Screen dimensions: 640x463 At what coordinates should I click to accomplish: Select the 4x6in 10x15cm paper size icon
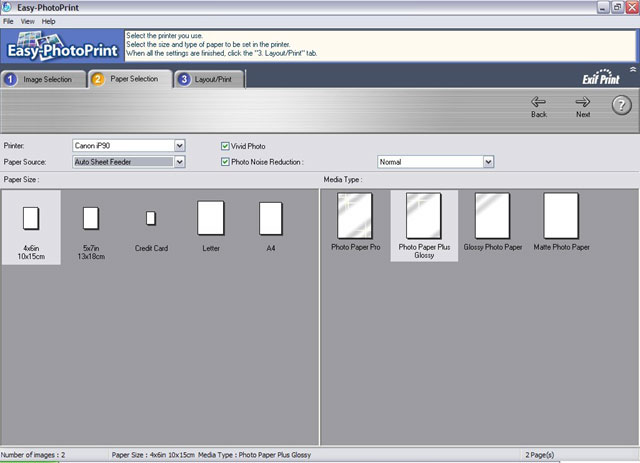click(x=30, y=217)
